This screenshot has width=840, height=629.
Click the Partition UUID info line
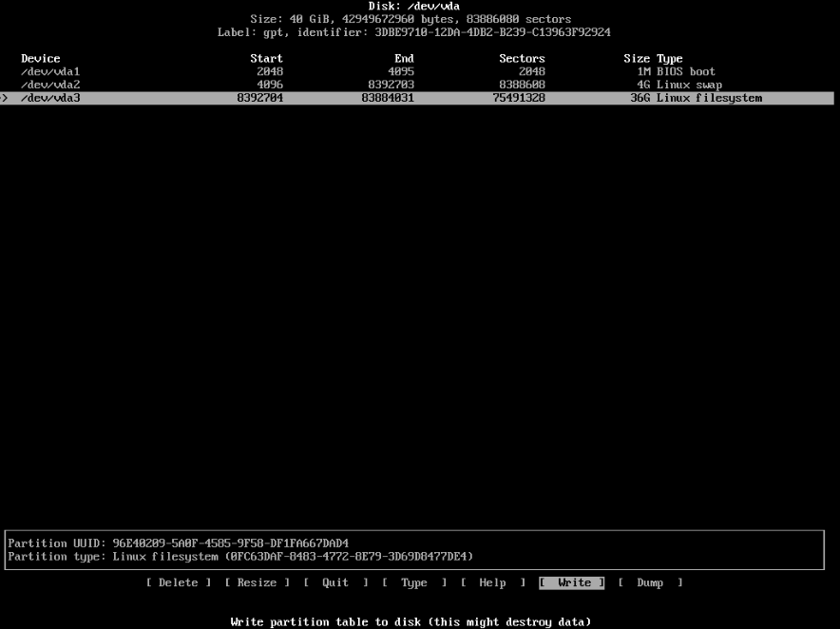tap(178, 543)
